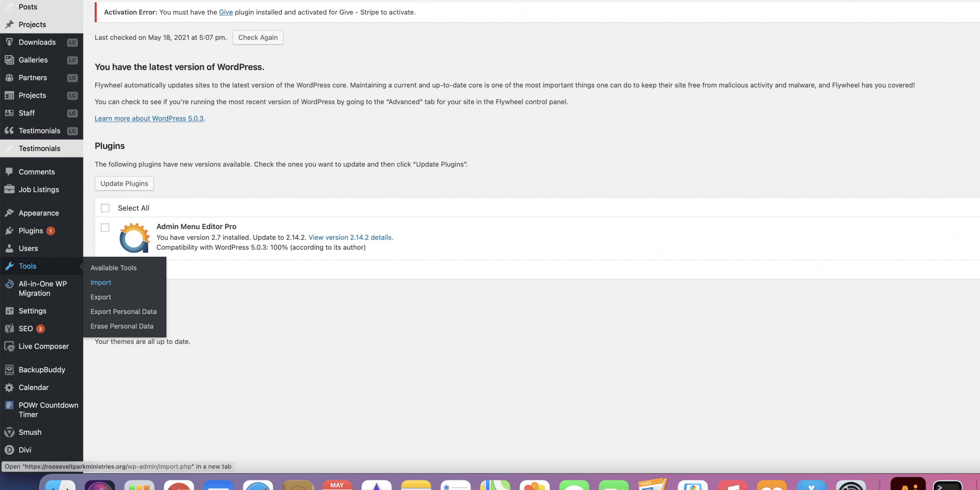Screen dimensions: 980x490
Task: Launch Adobe Illustrator from the Dock
Action: point(908,484)
